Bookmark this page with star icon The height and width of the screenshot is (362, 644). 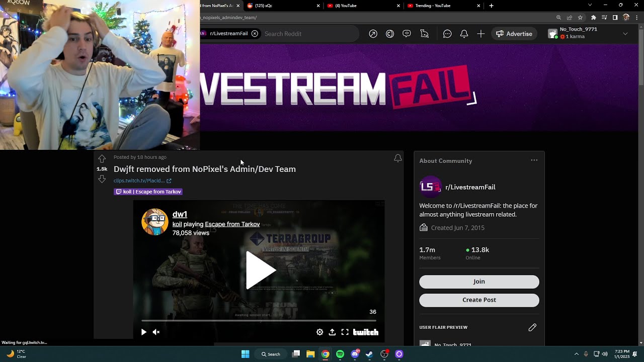click(x=580, y=18)
